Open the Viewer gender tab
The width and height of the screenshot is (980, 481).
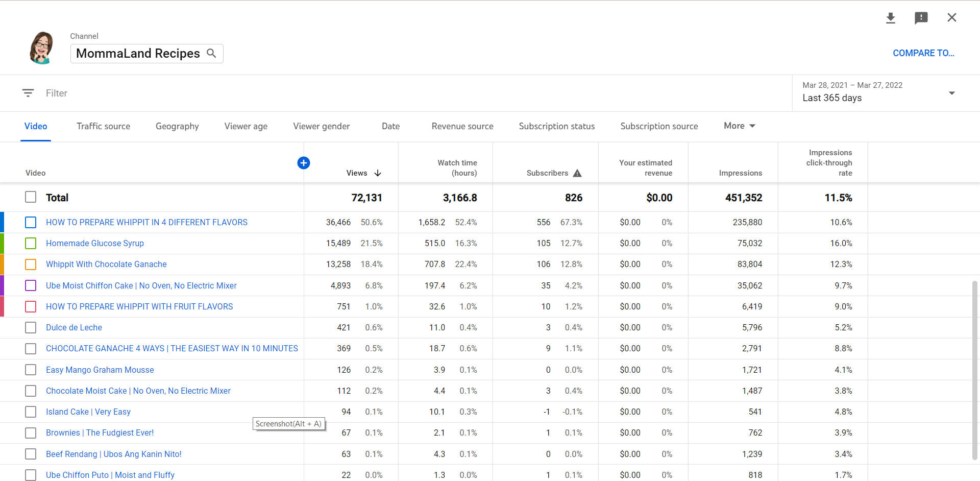coord(321,126)
